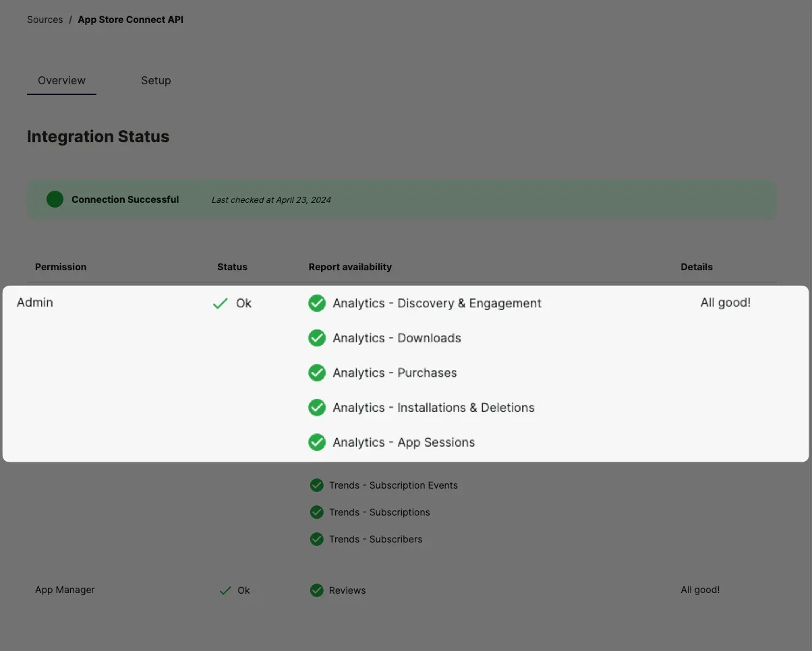Select the App Manager permission cell
Image resolution: width=812 pixels, height=651 pixels.
click(65, 590)
